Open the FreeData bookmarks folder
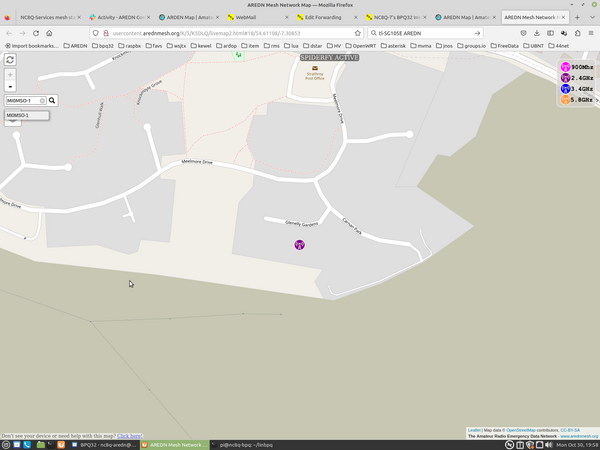 [505, 46]
